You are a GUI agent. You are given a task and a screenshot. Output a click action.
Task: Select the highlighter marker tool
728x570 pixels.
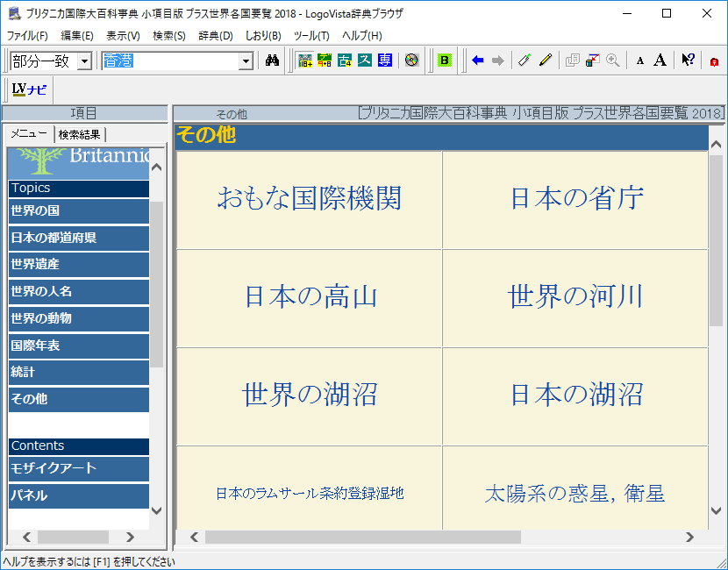coord(525,61)
